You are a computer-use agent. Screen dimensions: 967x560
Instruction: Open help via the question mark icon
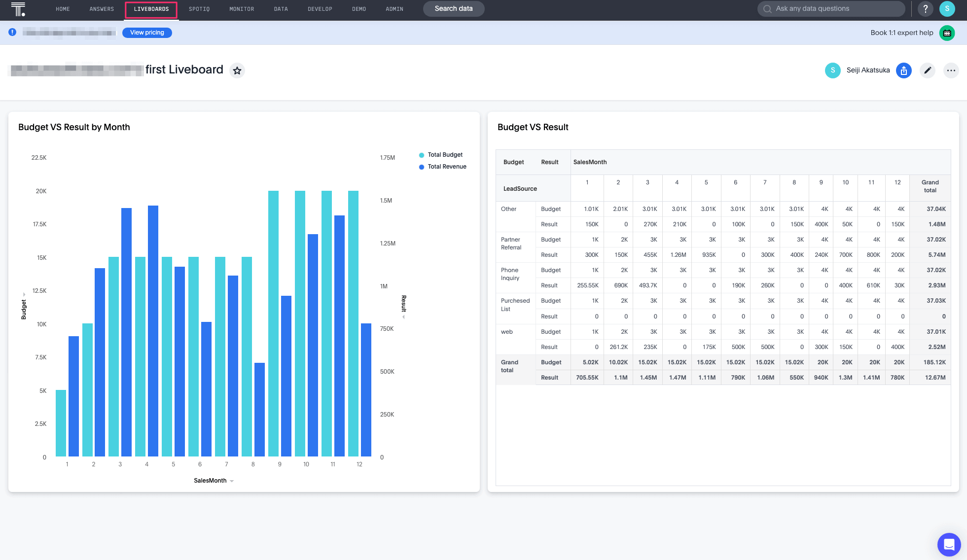click(925, 9)
